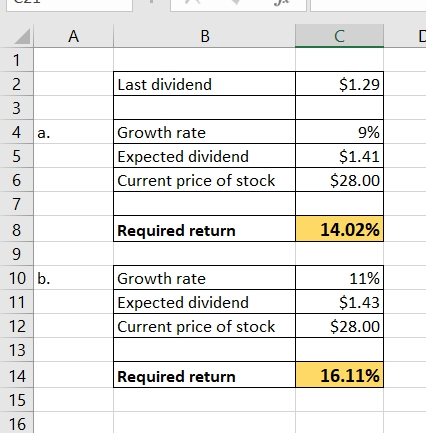
Task: Select row 8 header
Action: 16,229
